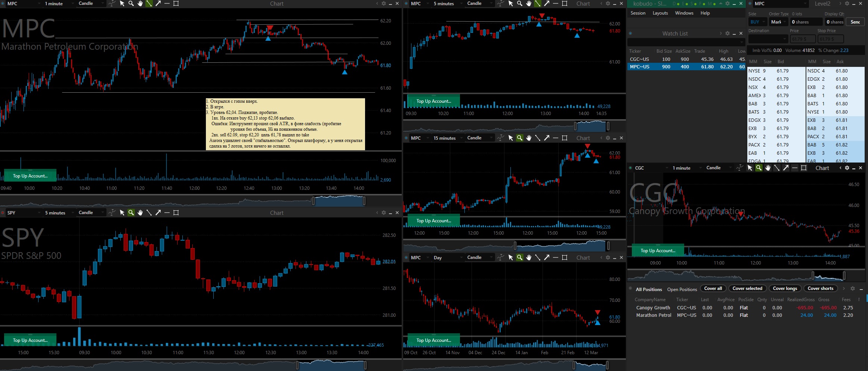Toggle link circle on MPC 5 minutes chart
The height and width of the screenshot is (371, 868).
click(406, 3)
